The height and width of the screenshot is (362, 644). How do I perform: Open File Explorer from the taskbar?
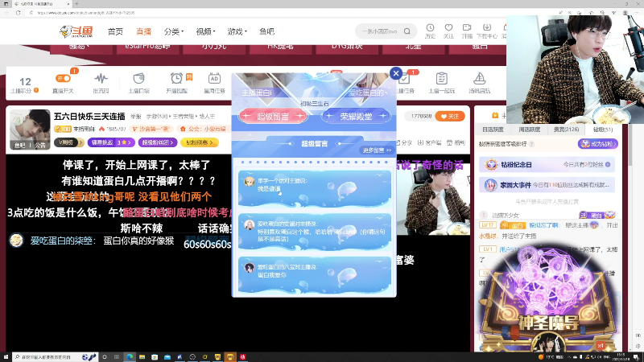pos(142,357)
